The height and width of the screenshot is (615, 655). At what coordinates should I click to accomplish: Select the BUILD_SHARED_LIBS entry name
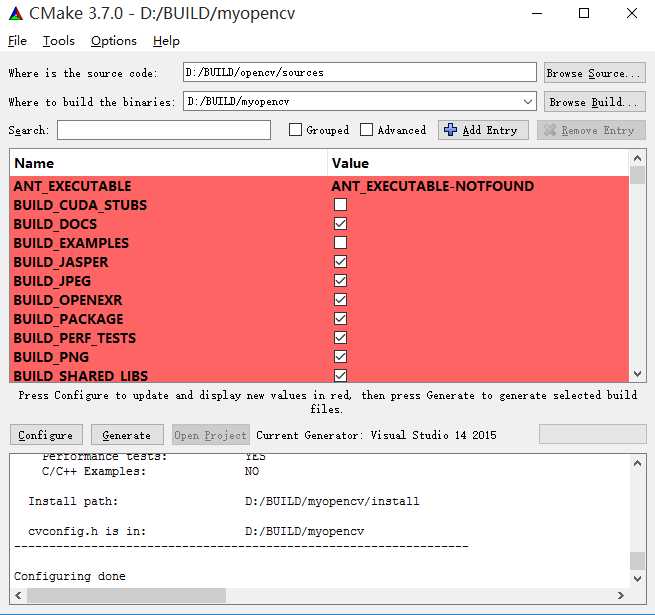click(x=81, y=376)
